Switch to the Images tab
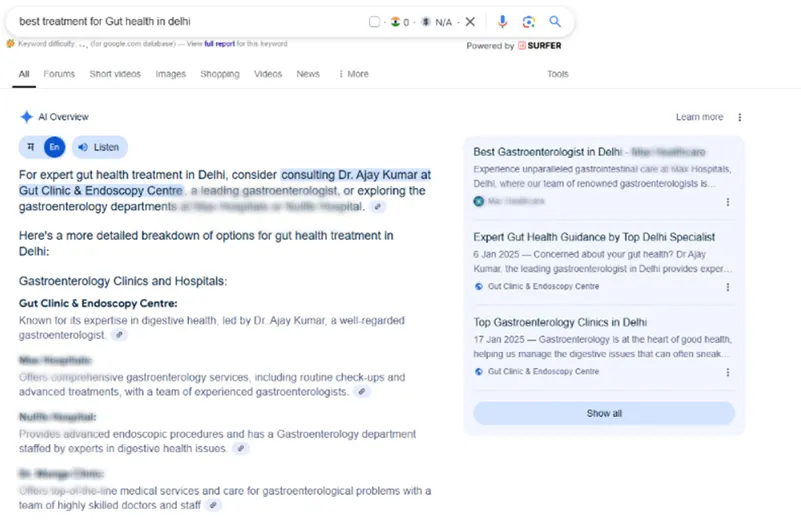This screenshot has height=520, width=801. pyautogui.click(x=170, y=74)
